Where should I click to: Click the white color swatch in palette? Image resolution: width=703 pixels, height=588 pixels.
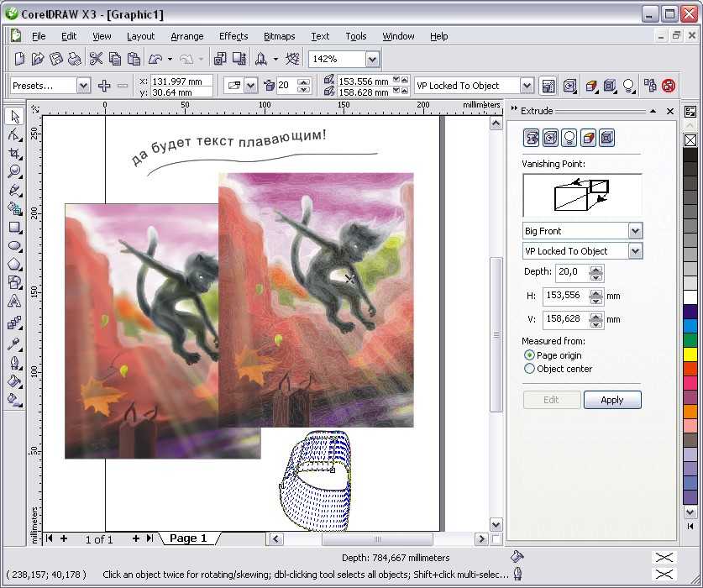(x=690, y=297)
